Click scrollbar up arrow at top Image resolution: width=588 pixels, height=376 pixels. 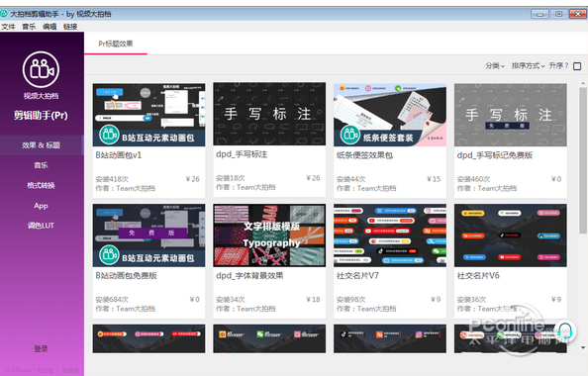583,83
